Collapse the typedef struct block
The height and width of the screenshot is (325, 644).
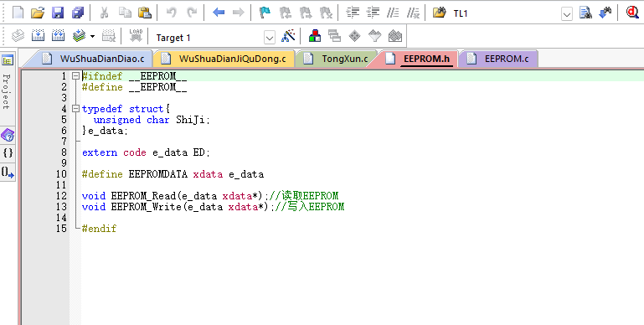[75, 109]
